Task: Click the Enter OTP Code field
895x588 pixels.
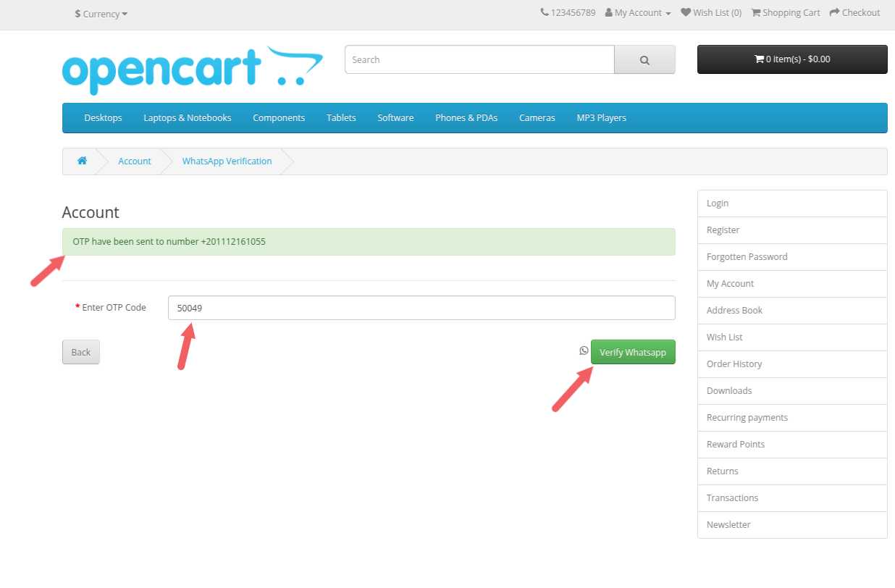Action: coord(421,308)
